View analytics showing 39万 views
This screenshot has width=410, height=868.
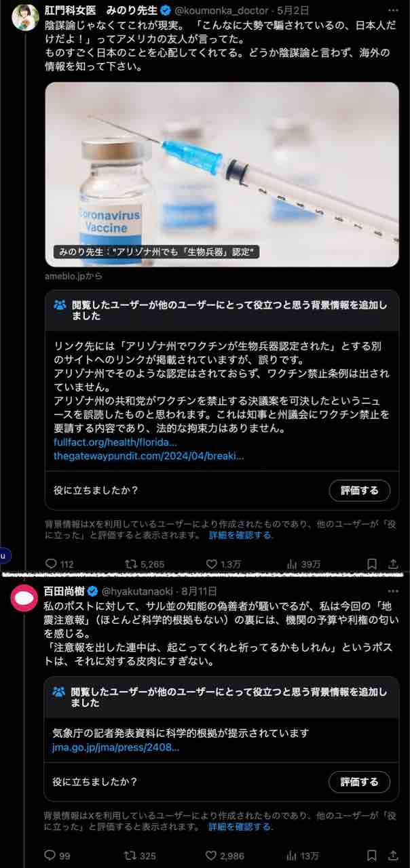[303, 564]
